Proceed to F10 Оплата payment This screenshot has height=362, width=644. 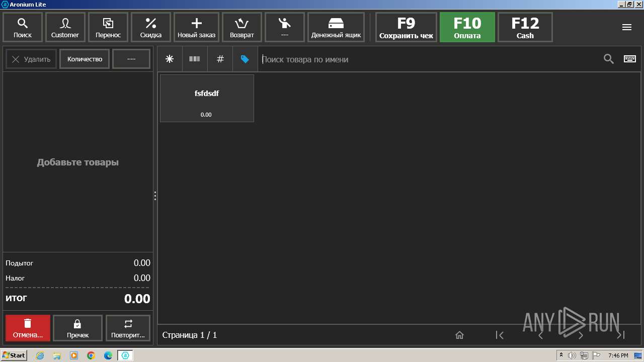point(467,27)
